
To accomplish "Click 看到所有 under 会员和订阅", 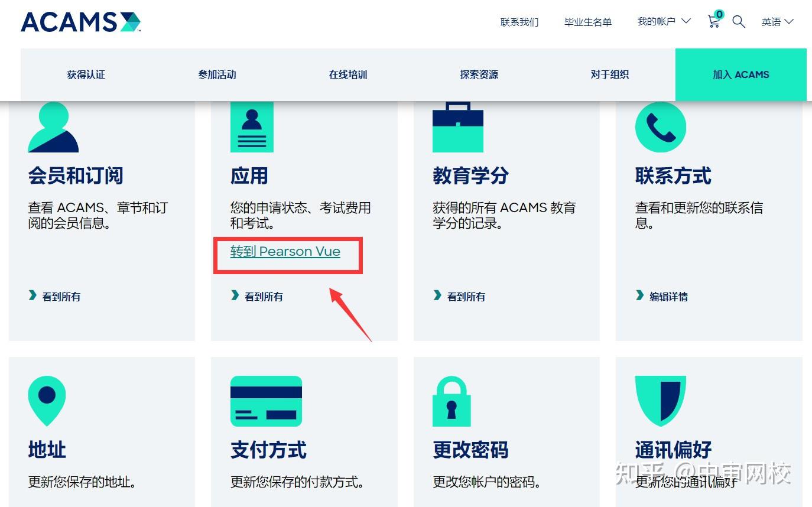I will (x=54, y=296).
